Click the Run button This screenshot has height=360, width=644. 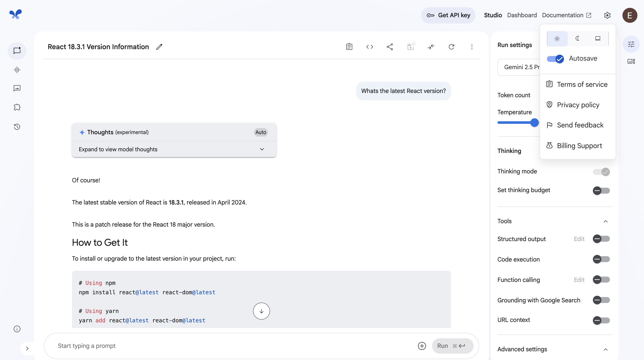453,346
